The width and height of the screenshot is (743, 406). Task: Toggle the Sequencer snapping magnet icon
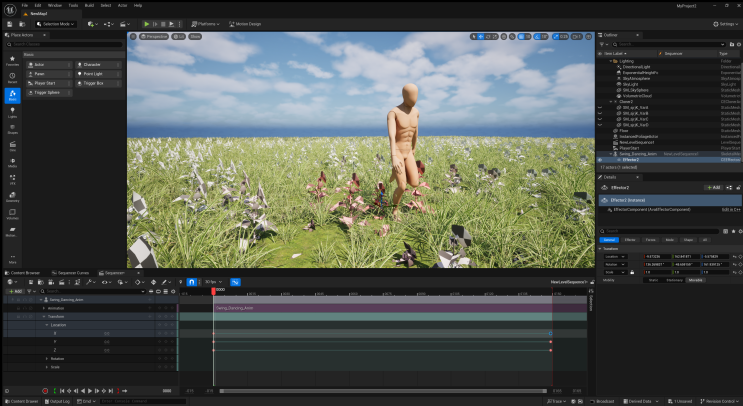coord(191,282)
